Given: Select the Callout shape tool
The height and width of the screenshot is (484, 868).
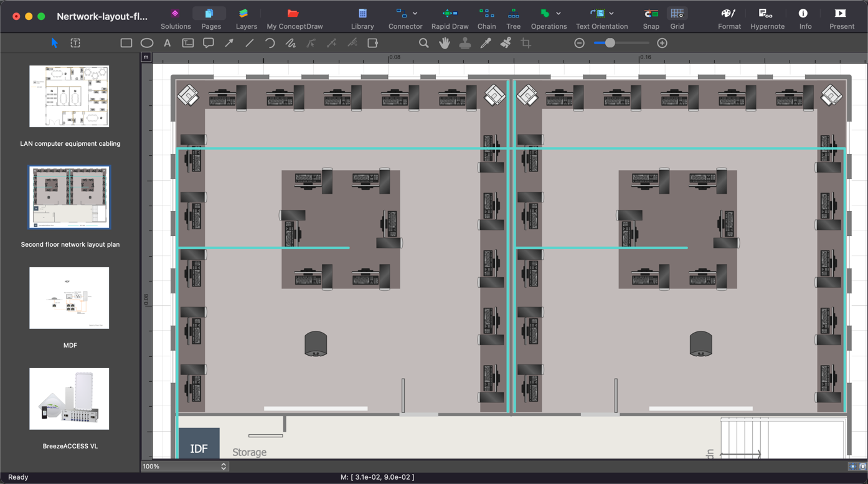Looking at the screenshot, I should [x=209, y=43].
